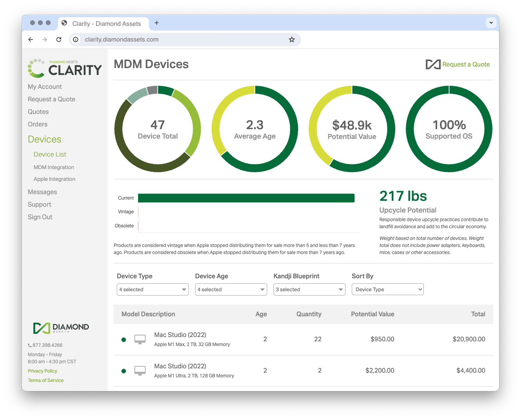Click the Mac Studio (2022) M1 Ultra model name
Viewport: 521px width, 420px height.
tap(180, 366)
